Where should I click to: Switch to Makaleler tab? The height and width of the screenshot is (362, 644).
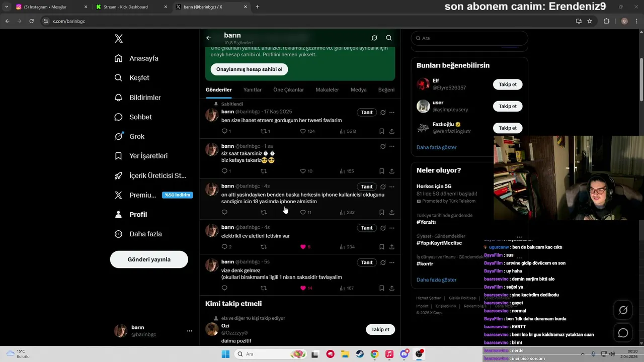(x=327, y=90)
